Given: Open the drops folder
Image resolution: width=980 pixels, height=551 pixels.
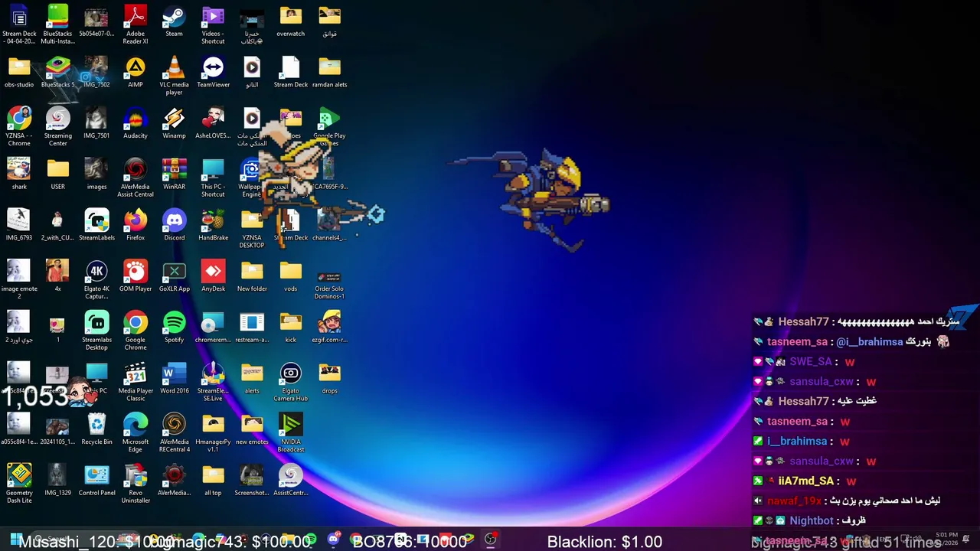Looking at the screenshot, I should pos(329,378).
